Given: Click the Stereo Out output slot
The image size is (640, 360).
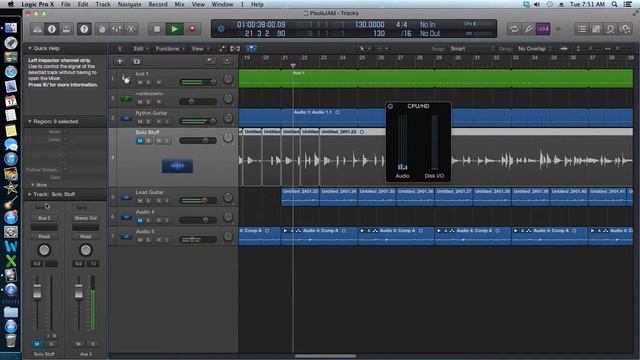Looking at the screenshot, I should pos(86,218).
